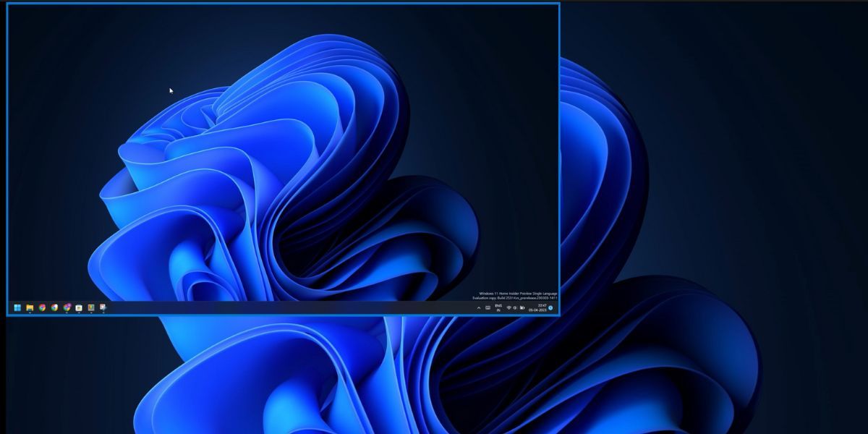Click the volume speaker tray icon
Screen dimensions: 868x434
pyautogui.click(x=515, y=307)
